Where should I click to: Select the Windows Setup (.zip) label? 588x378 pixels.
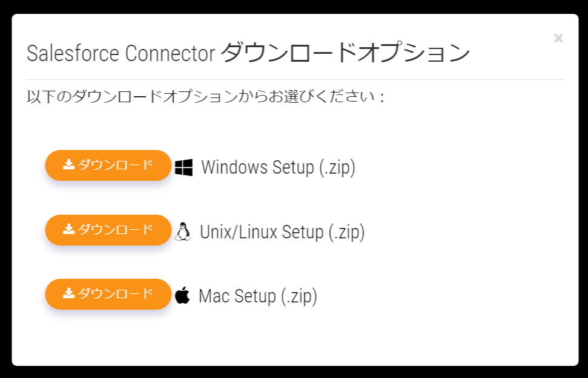point(278,168)
